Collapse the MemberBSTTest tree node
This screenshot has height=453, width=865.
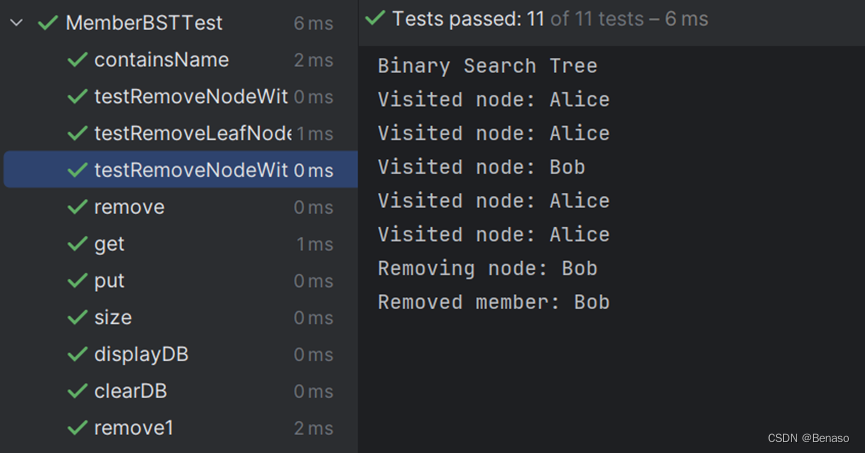coord(17,23)
